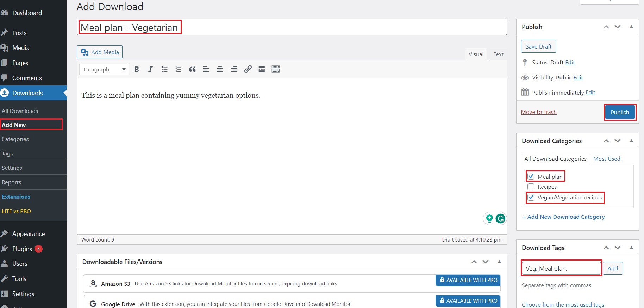Check the Recipes category checkbox

(531, 187)
